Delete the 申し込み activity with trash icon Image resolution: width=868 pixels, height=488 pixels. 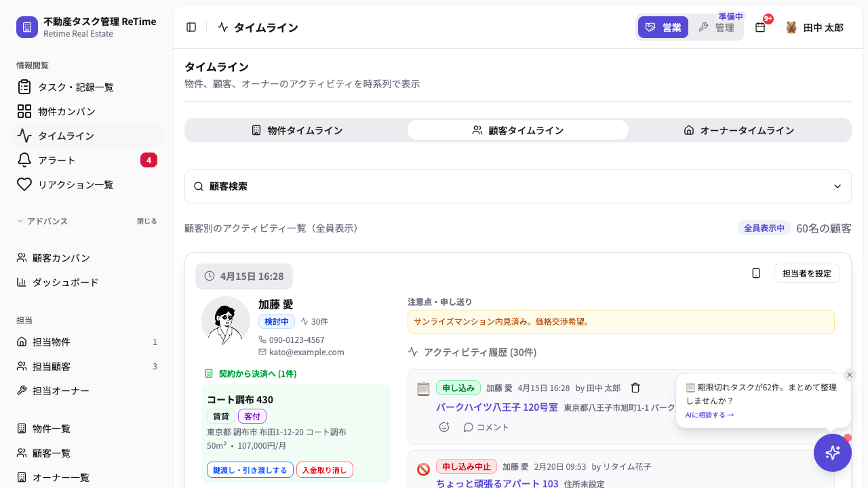(635, 388)
